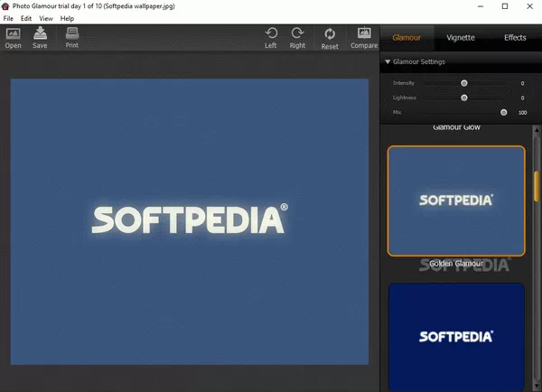
Task: Rotate image with the Left icon
Action: 271,34
